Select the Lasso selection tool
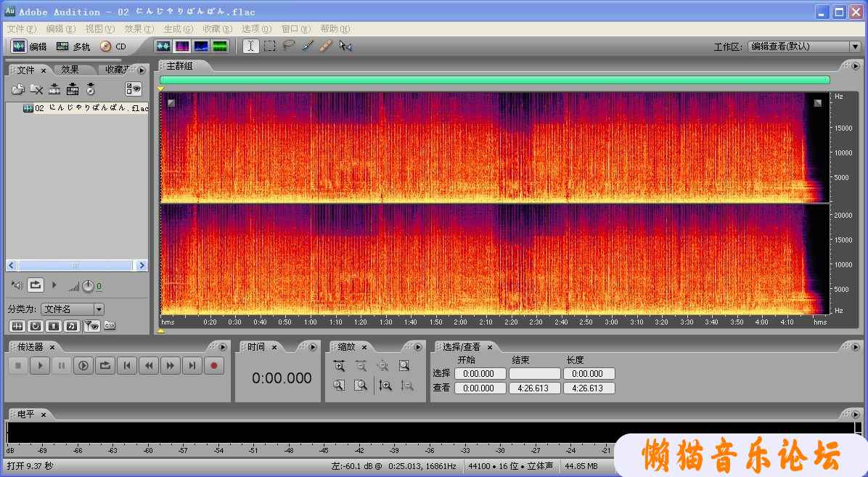The height and width of the screenshot is (477, 868). pyautogui.click(x=288, y=46)
